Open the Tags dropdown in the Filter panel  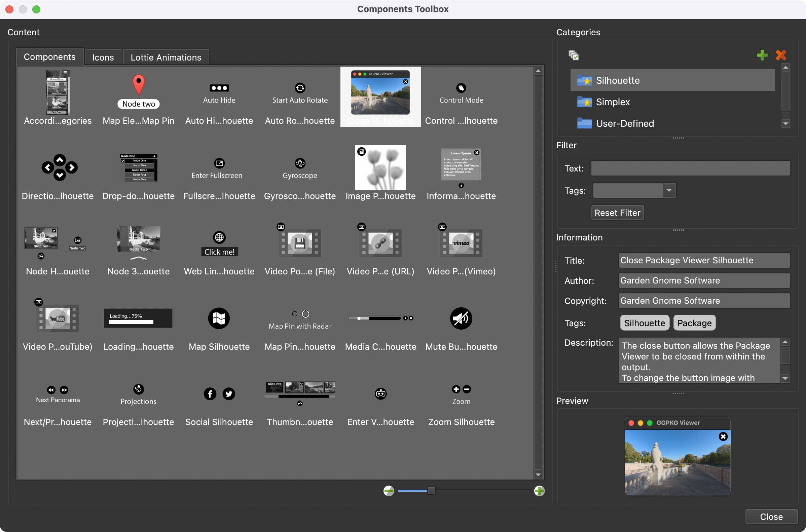point(668,190)
